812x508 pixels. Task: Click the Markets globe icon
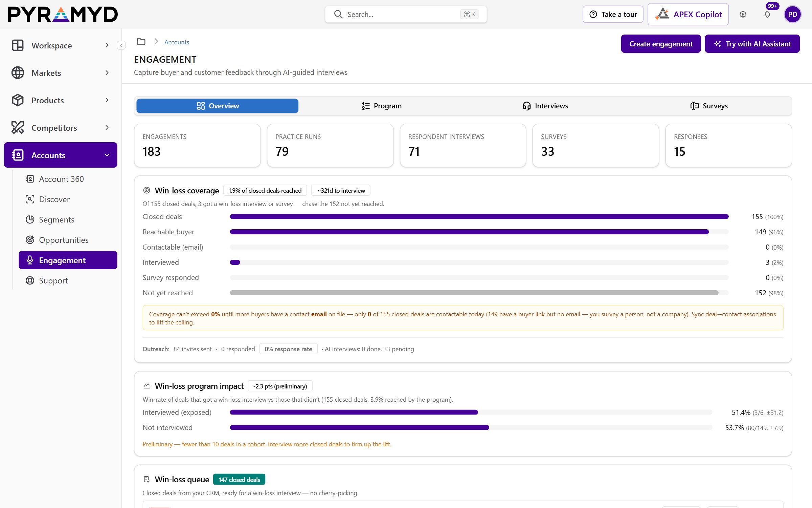pos(18,73)
